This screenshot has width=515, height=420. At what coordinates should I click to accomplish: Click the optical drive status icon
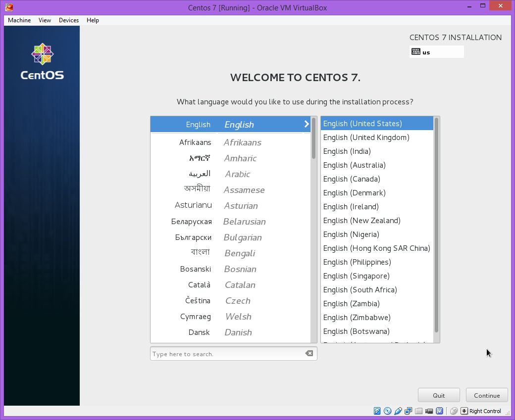pos(388,411)
